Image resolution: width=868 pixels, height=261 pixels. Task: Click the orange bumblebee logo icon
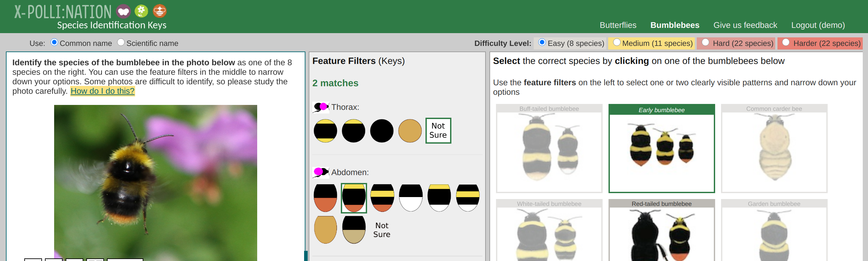tap(159, 11)
